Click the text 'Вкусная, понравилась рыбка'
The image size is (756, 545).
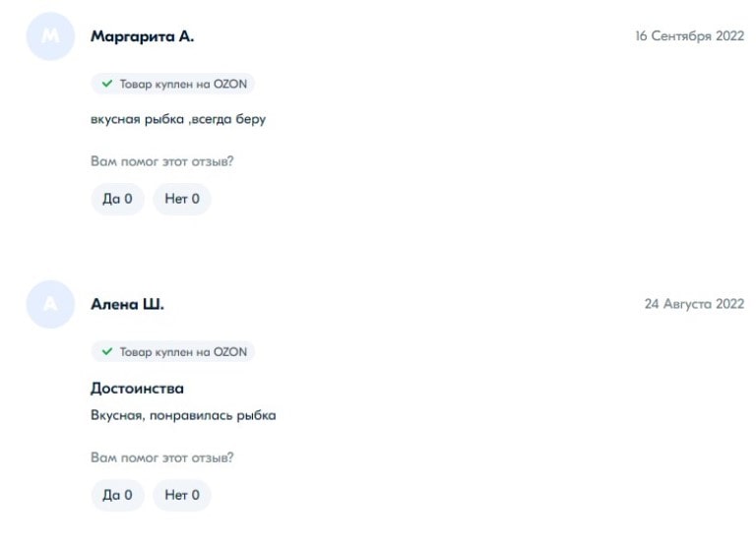pos(183,415)
